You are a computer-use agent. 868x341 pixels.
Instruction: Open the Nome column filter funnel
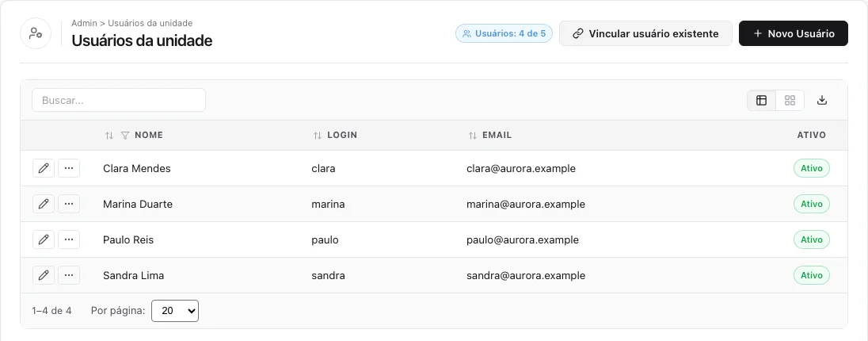click(x=125, y=136)
